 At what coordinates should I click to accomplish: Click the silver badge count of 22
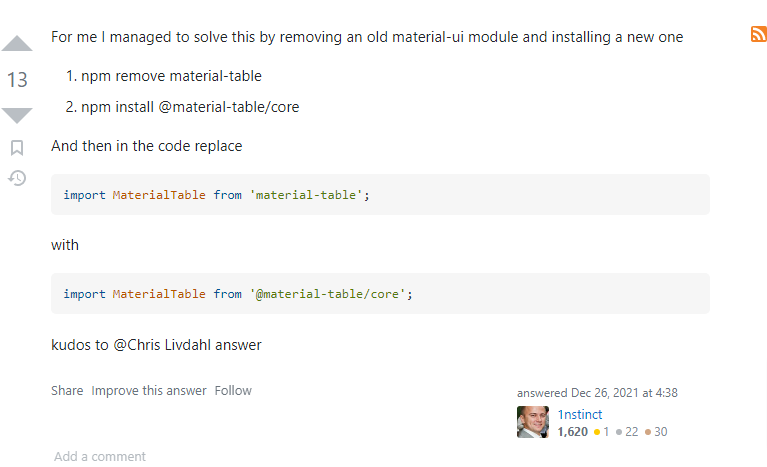631,432
